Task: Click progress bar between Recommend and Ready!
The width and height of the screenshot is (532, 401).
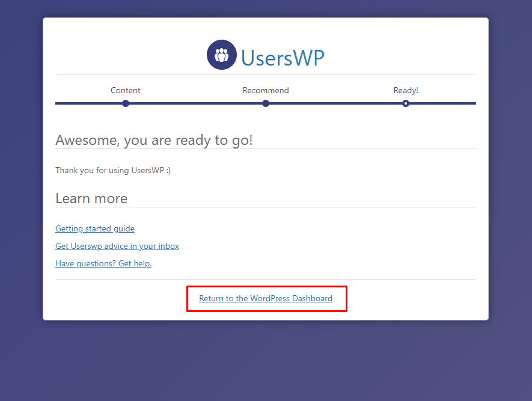Action: [335, 103]
